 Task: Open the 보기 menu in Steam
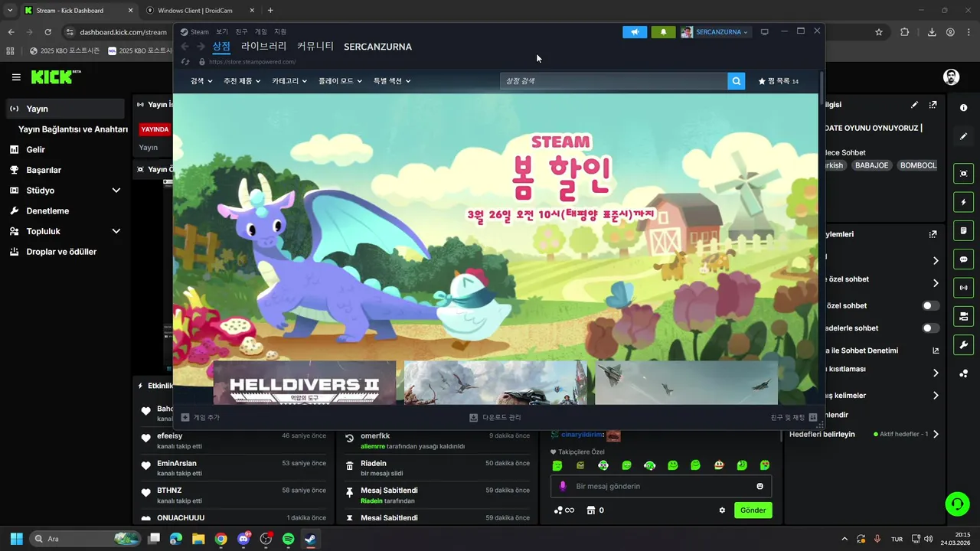click(x=222, y=32)
